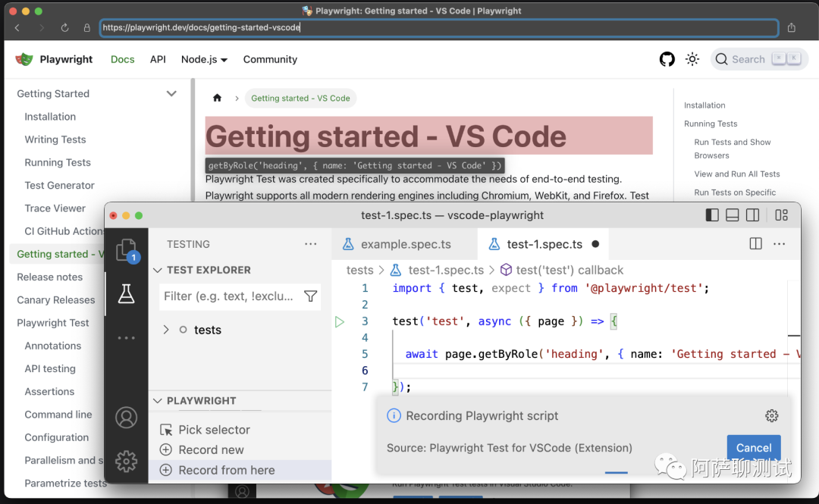Click the lock icon beside the URL
The width and height of the screenshot is (819, 504).
[x=86, y=28]
